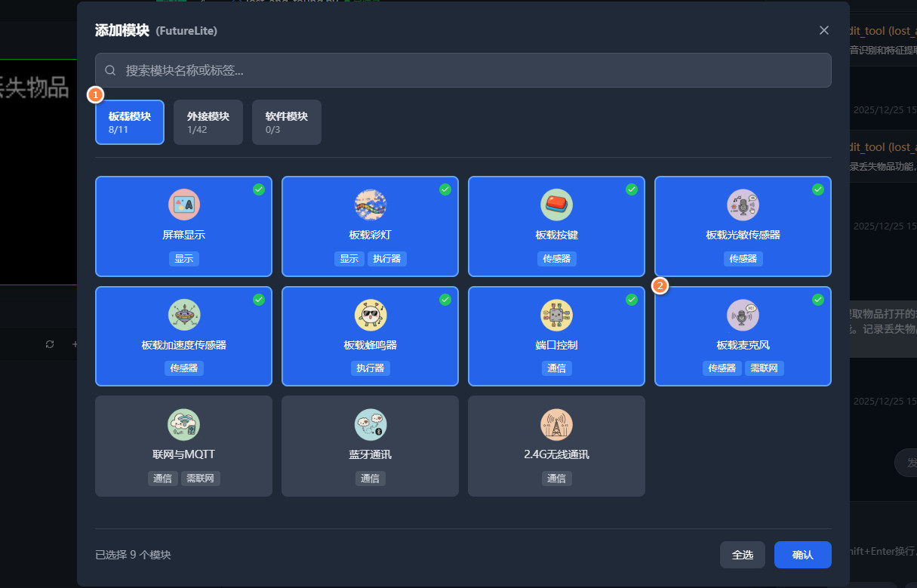Select the 蓝牙通讯 module icon

pyautogui.click(x=370, y=425)
